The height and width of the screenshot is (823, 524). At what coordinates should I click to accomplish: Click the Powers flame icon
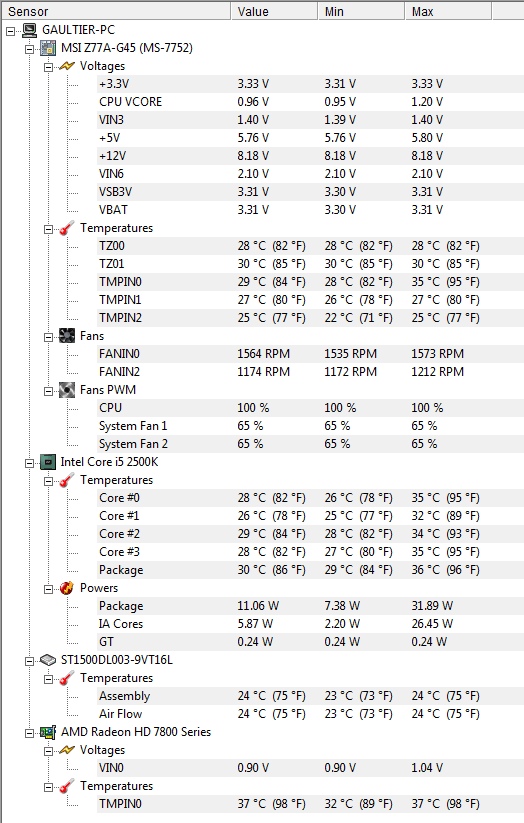tap(67, 588)
